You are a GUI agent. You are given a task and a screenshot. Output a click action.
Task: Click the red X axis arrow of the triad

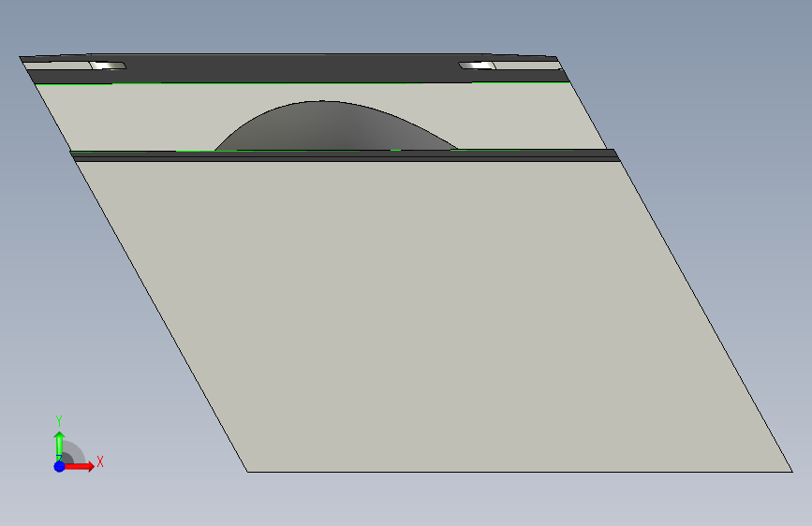[x=80, y=466]
